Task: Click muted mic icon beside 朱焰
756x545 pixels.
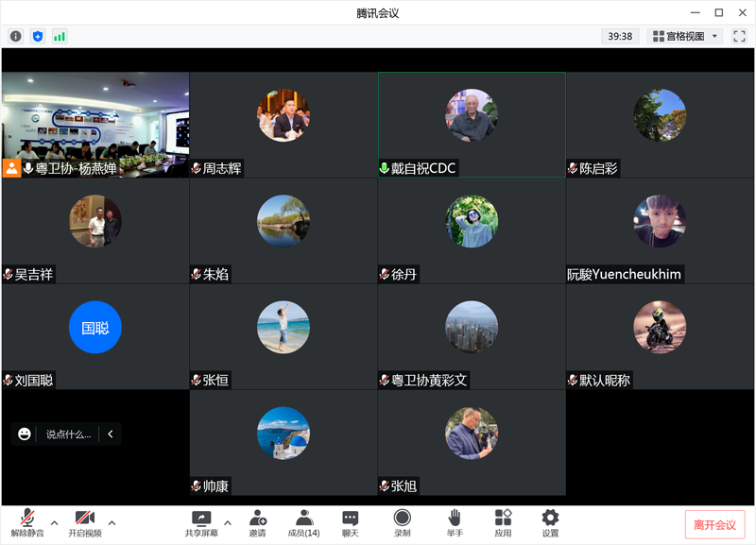Action: [197, 274]
